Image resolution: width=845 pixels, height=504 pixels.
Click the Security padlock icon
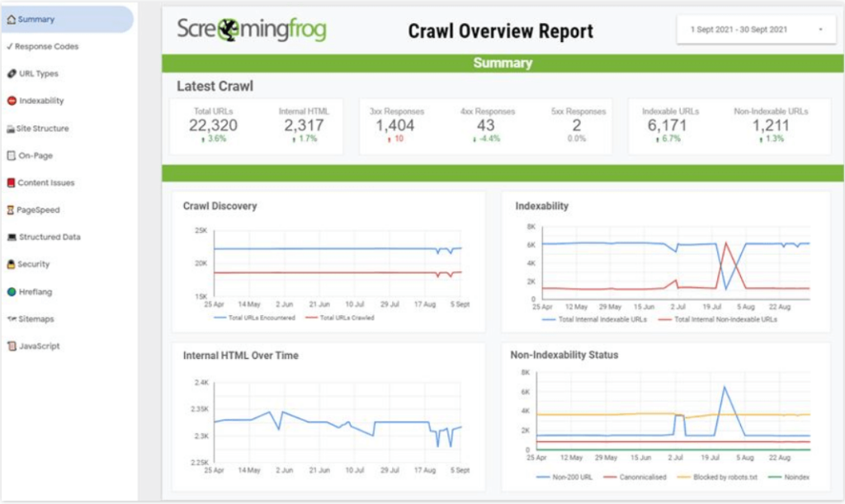[10, 264]
